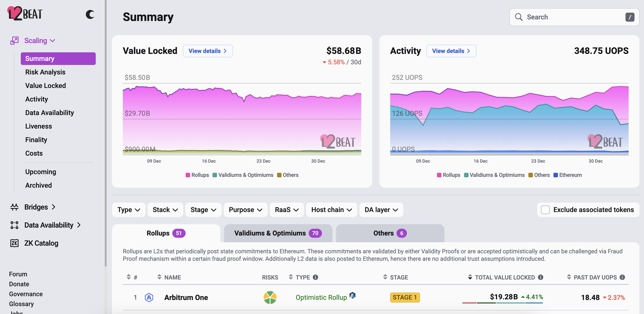This screenshot has height=314, width=644.
Task: Sort table by Name column arrows
Action: [159, 277]
